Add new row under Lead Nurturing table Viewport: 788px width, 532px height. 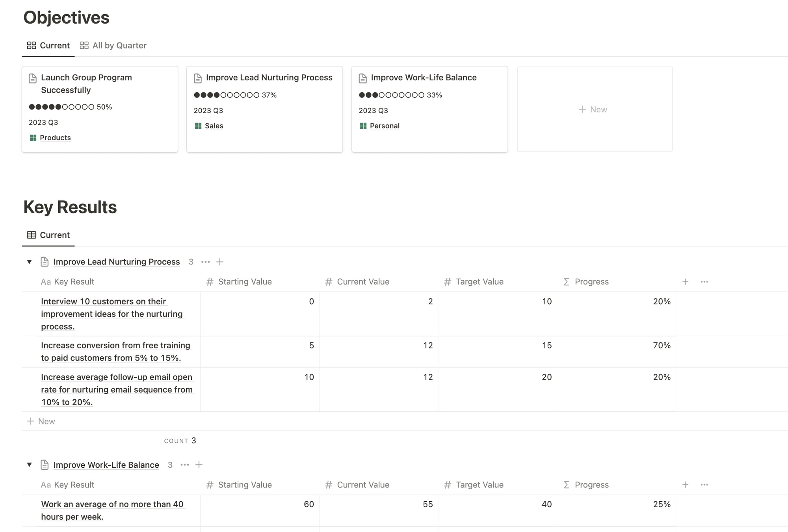click(x=41, y=421)
